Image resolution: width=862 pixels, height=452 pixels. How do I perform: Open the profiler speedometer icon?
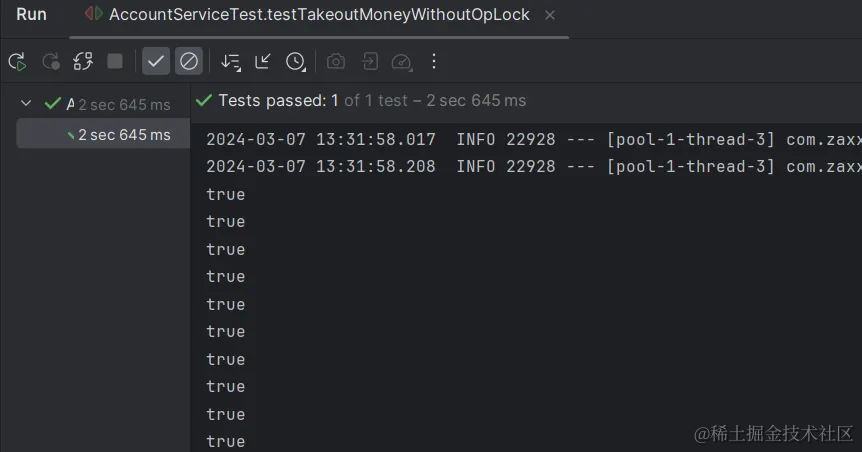402,62
